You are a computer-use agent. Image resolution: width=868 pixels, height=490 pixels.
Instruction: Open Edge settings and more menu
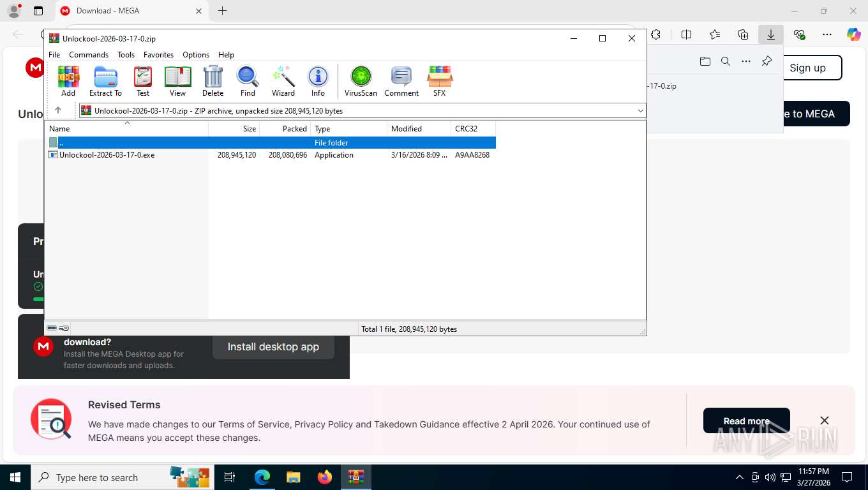point(827,34)
